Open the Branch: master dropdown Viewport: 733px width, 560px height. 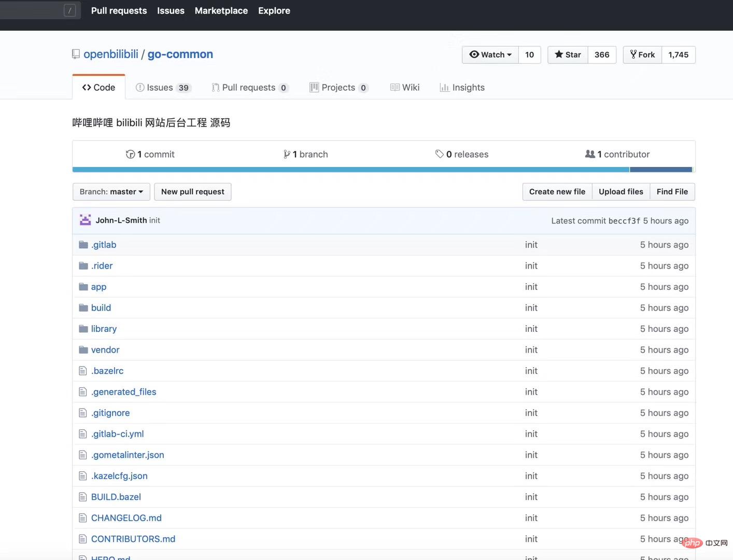(x=111, y=192)
